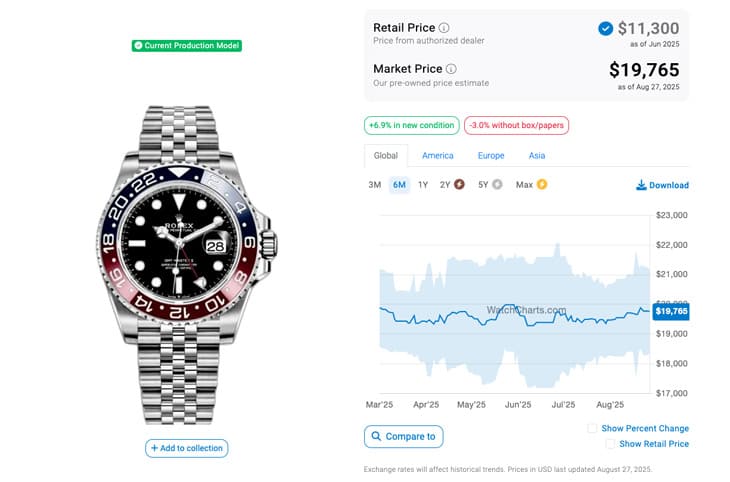Click the +6.9% in new condition pill
The width and height of the screenshot is (730, 482).
click(x=412, y=125)
